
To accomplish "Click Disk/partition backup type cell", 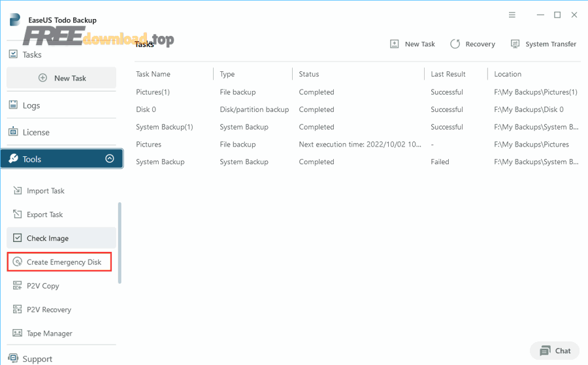I will (254, 109).
